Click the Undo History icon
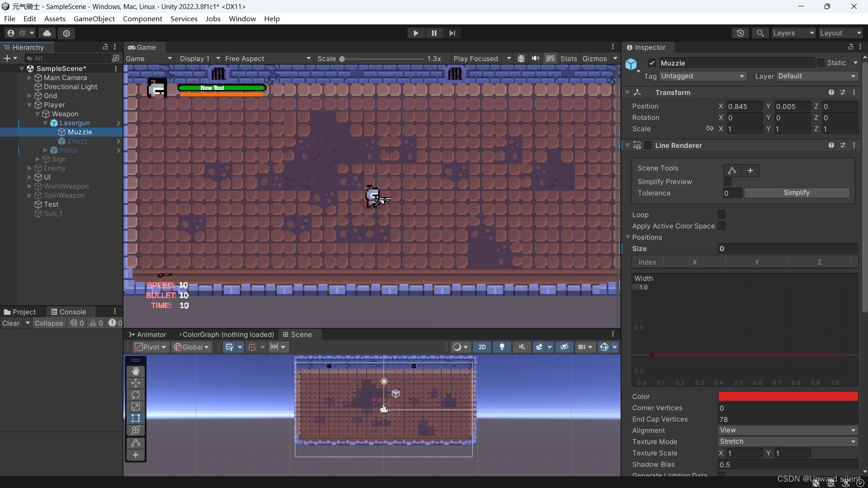Image resolution: width=868 pixels, height=488 pixels. coord(740,33)
